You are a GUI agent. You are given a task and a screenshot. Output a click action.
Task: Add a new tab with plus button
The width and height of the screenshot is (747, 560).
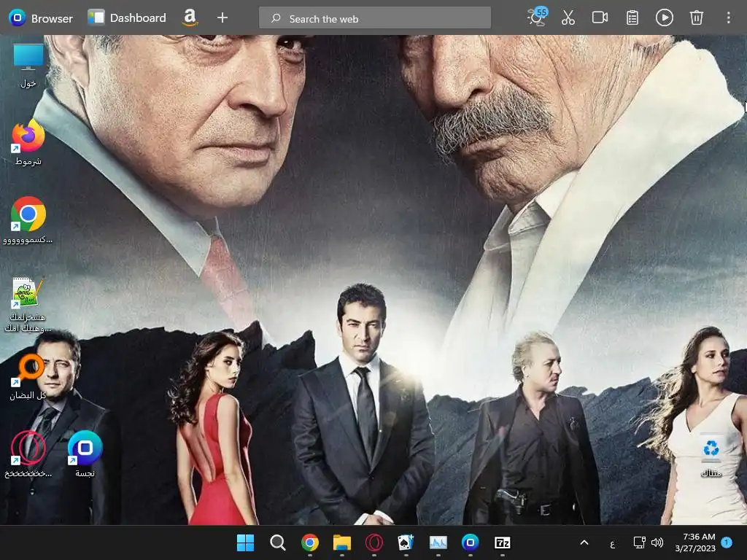[x=222, y=18]
